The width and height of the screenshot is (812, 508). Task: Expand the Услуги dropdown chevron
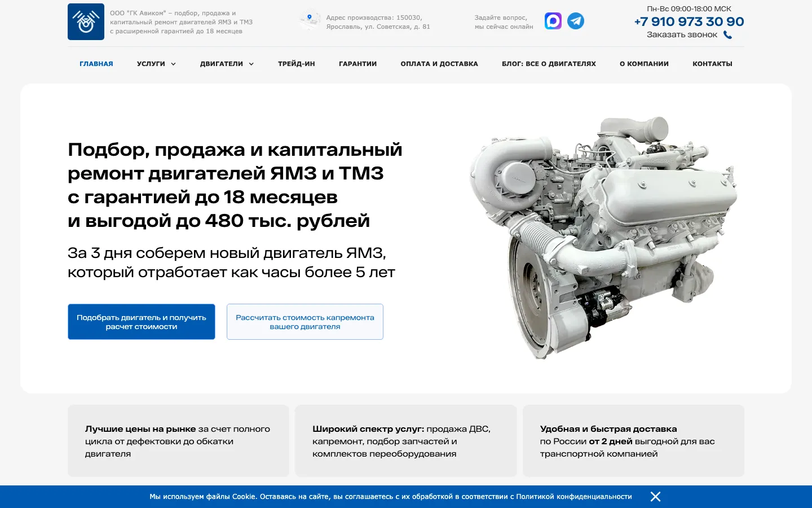(x=173, y=64)
